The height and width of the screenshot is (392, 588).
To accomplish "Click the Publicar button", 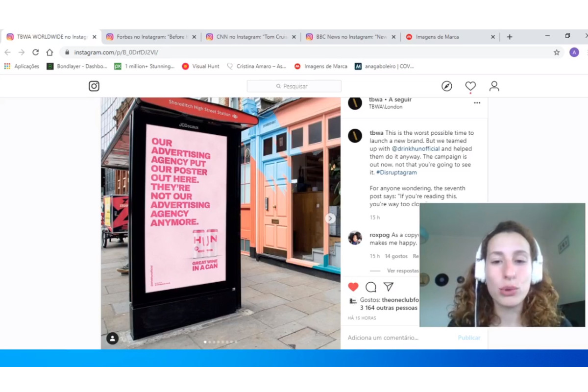I will point(469,338).
